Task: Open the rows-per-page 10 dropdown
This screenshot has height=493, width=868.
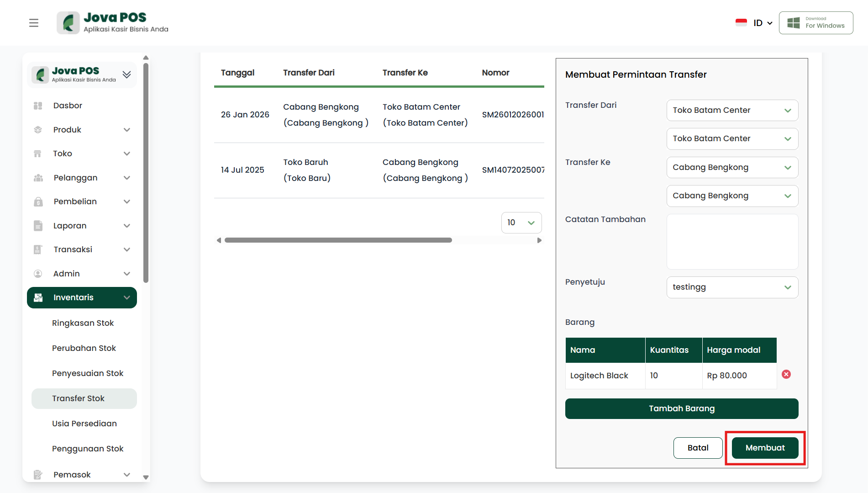Action: [521, 223]
